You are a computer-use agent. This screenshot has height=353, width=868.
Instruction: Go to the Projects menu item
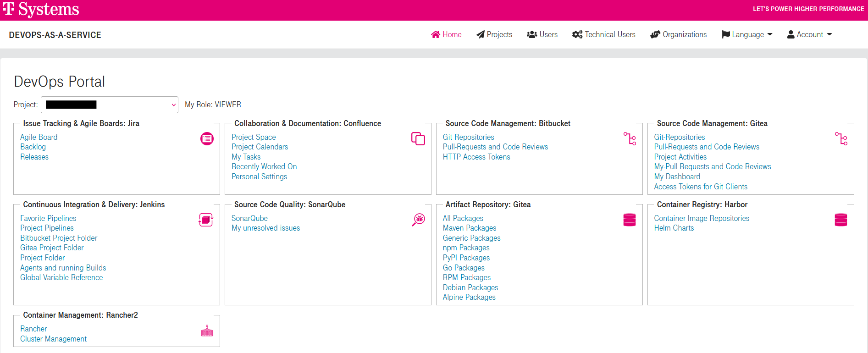point(494,35)
